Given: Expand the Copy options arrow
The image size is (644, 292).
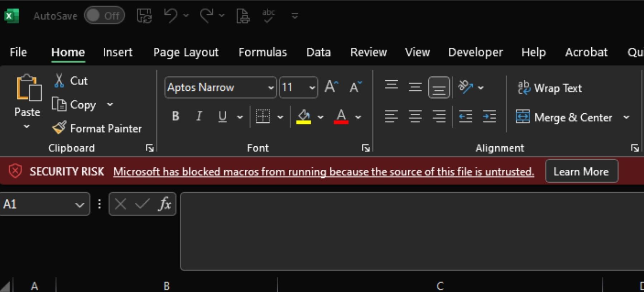Looking at the screenshot, I should 110,104.
